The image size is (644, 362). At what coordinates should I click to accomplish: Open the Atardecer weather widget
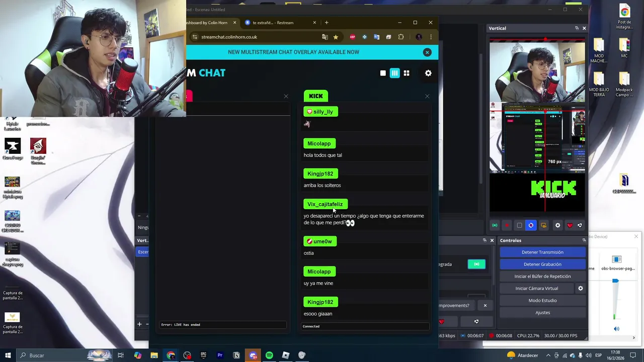click(x=522, y=355)
